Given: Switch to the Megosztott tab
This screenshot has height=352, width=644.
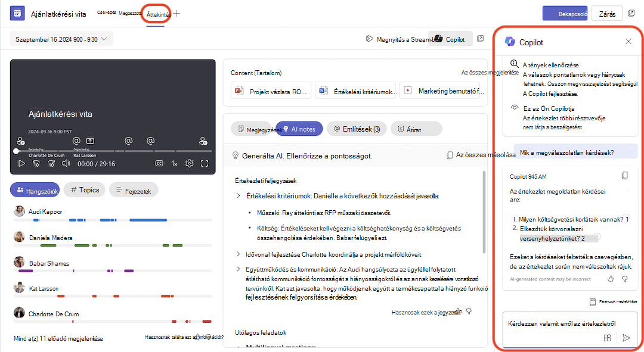Looking at the screenshot, I should click(130, 13).
